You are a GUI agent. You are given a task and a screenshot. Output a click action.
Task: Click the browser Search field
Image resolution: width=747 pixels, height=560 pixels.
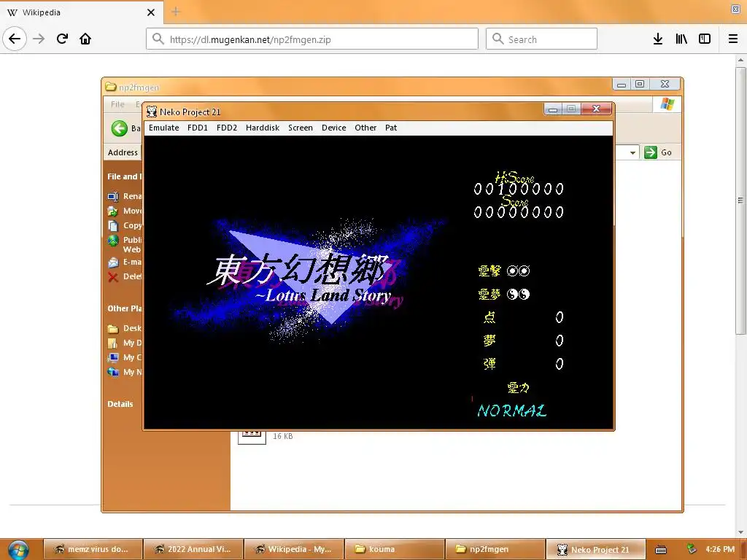click(542, 39)
